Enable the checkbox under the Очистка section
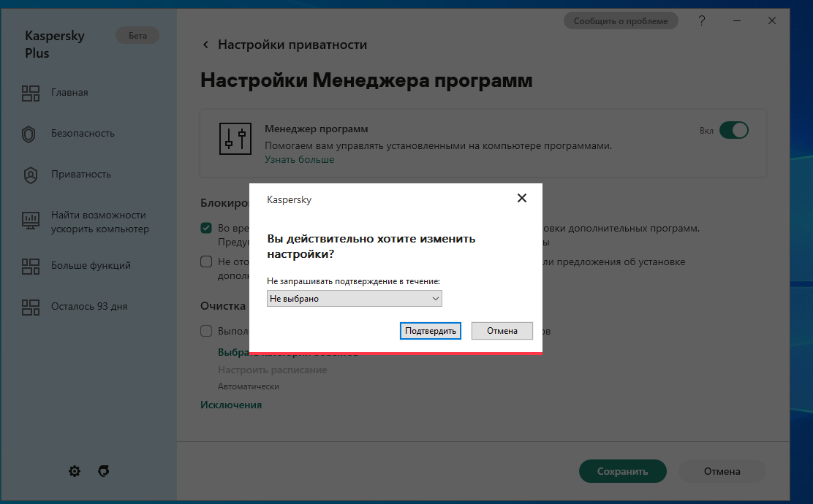813x504 pixels. [206, 331]
